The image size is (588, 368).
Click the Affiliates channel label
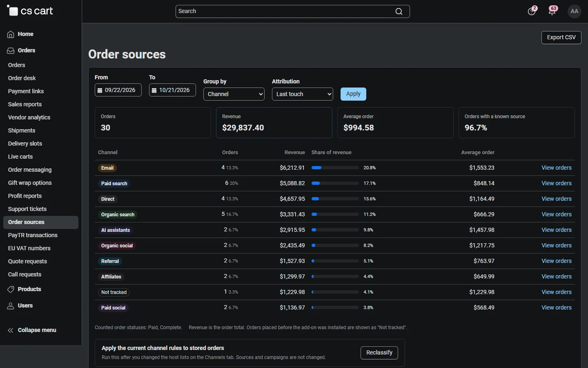pos(111,277)
